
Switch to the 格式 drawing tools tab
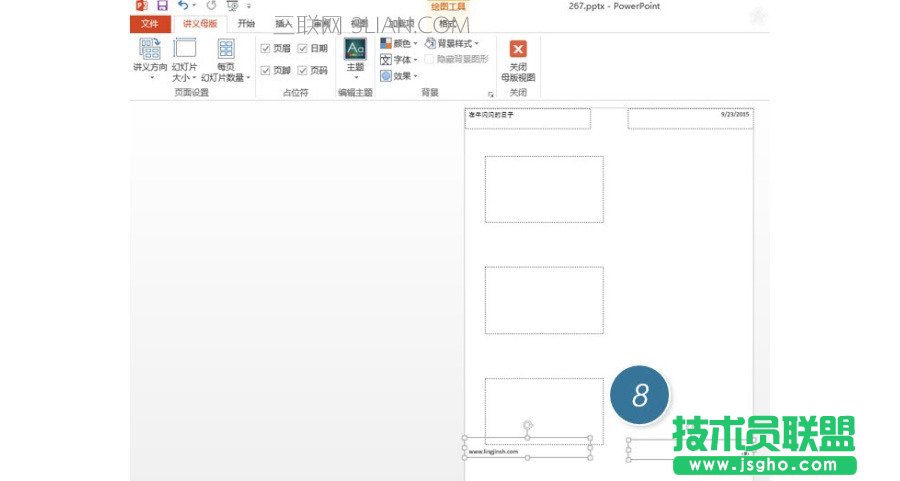pos(447,24)
